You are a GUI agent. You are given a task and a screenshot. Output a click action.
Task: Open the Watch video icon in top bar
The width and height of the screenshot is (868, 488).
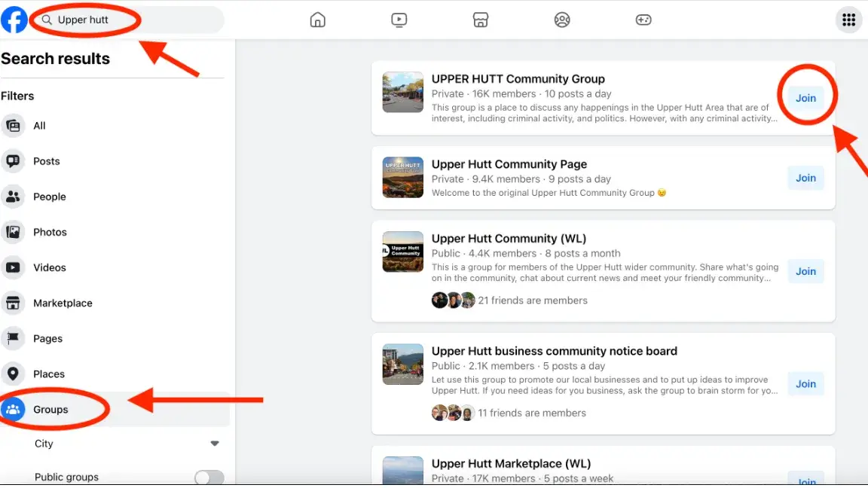pyautogui.click(x=399, y=20)
